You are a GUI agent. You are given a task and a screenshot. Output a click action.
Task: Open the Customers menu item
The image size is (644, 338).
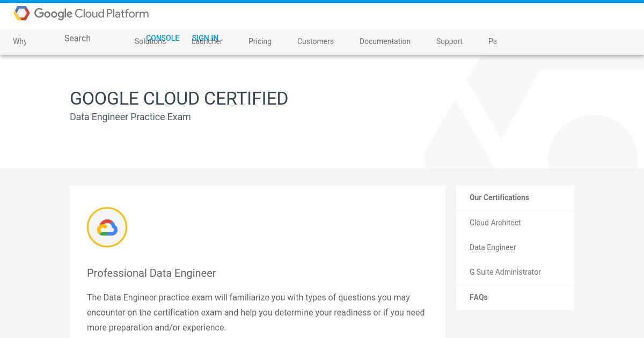pos(316,41)
